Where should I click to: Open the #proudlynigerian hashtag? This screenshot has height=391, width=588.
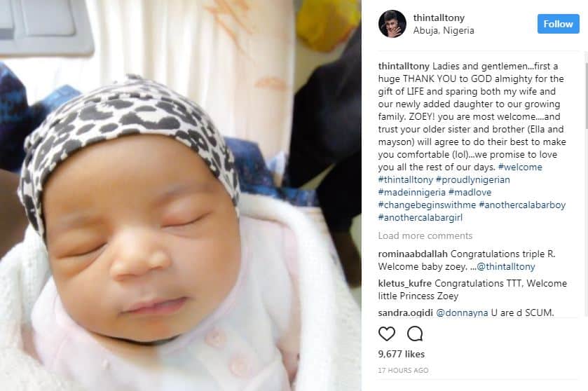473,180
